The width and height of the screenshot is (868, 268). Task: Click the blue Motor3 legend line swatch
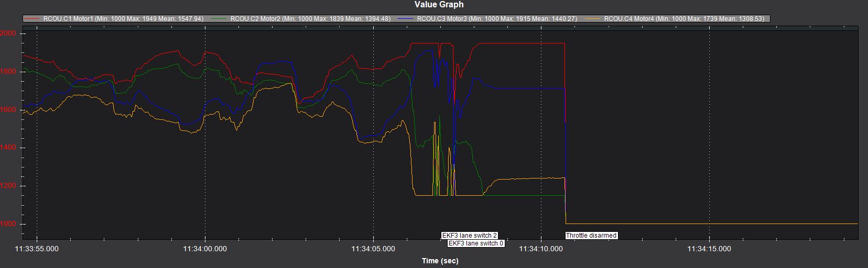pos(406,19)
